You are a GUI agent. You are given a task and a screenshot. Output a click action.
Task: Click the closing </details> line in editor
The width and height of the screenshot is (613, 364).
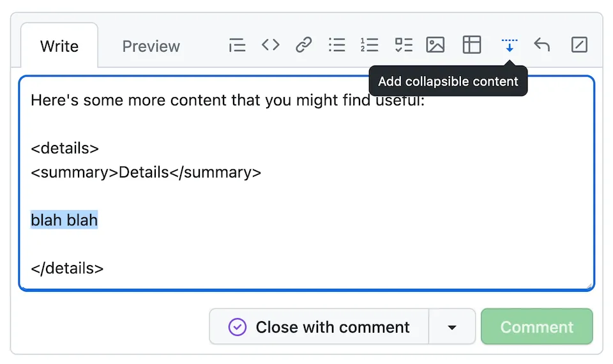tap(67, 268)
